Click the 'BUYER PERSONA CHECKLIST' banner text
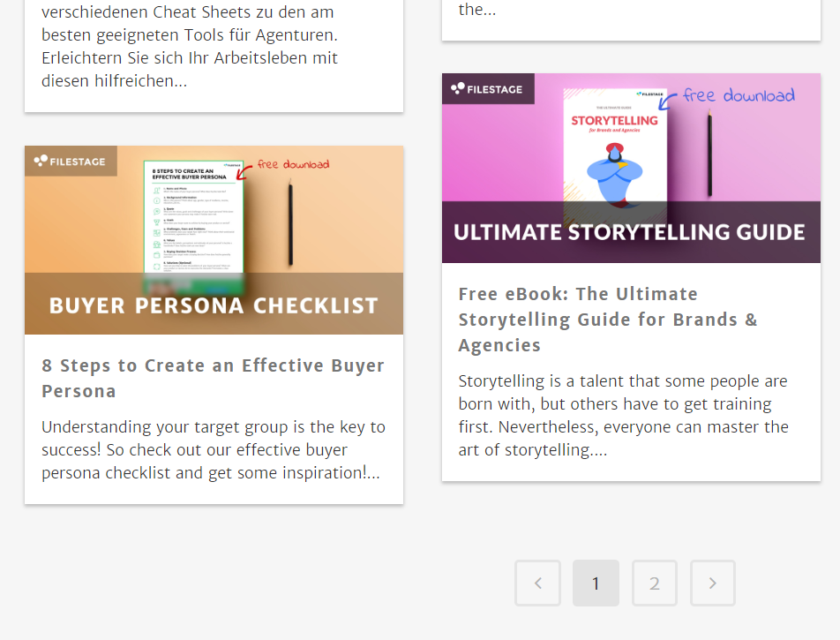The height and width of the screenshot is (640, 840). (214, 305)
